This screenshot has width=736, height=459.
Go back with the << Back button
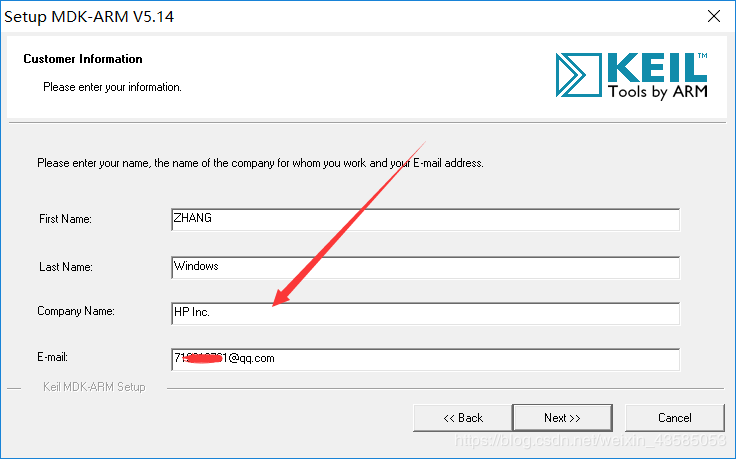click(463, 418)
